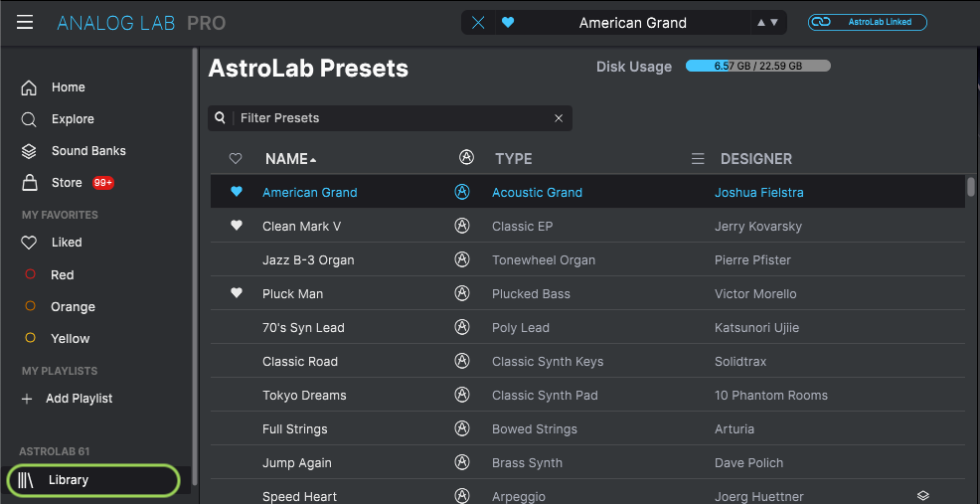
Task: Click the preset list scrollbar
Action: 971,187
